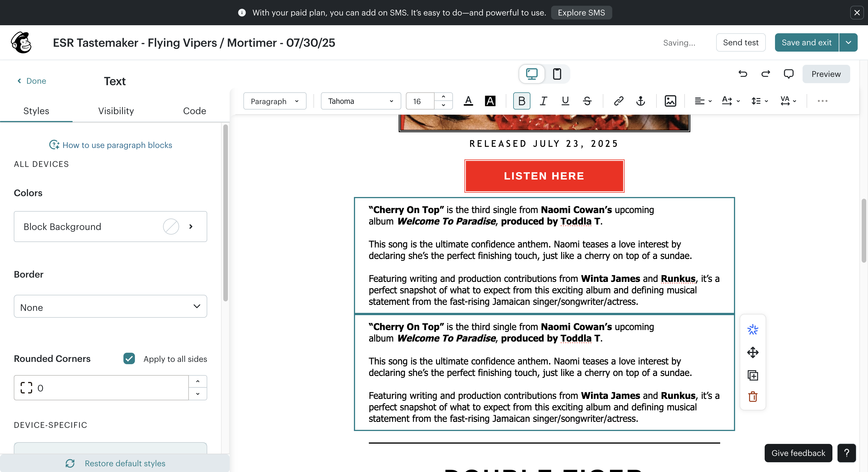The height and width of the screenshot is (472, 868).
Task: Delete the selected text block
Action: (x=753, y=397)
